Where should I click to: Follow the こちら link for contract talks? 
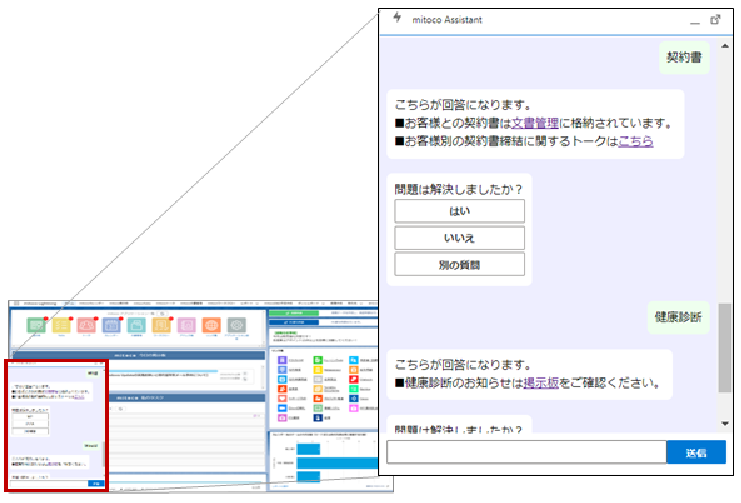(636, 141)
